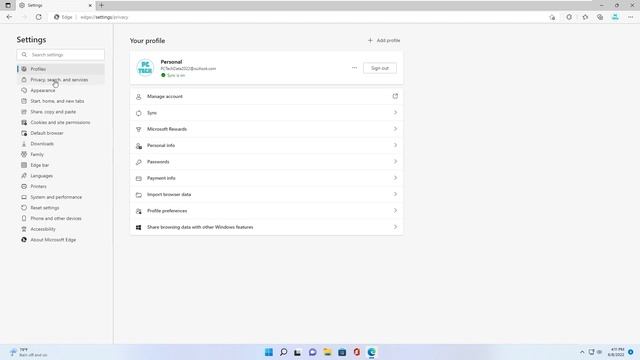Click the Import browser data label
640x360 pixels.
(x=169, y=195)
